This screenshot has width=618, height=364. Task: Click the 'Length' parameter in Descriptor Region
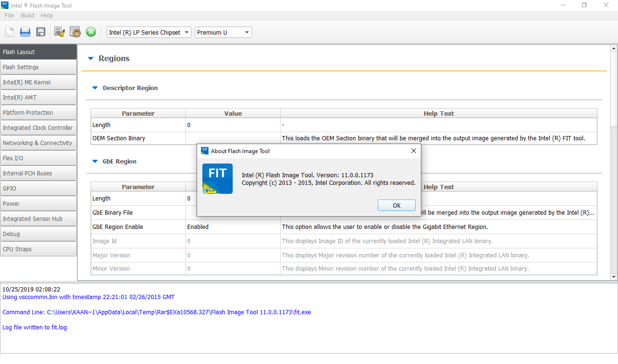[x=138, y=125]
